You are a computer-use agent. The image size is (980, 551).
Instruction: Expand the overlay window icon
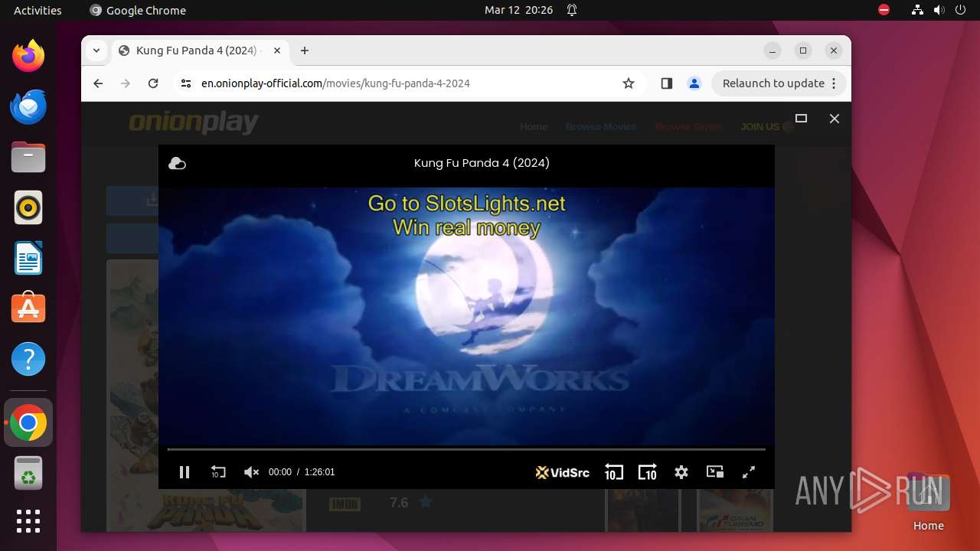802,119
